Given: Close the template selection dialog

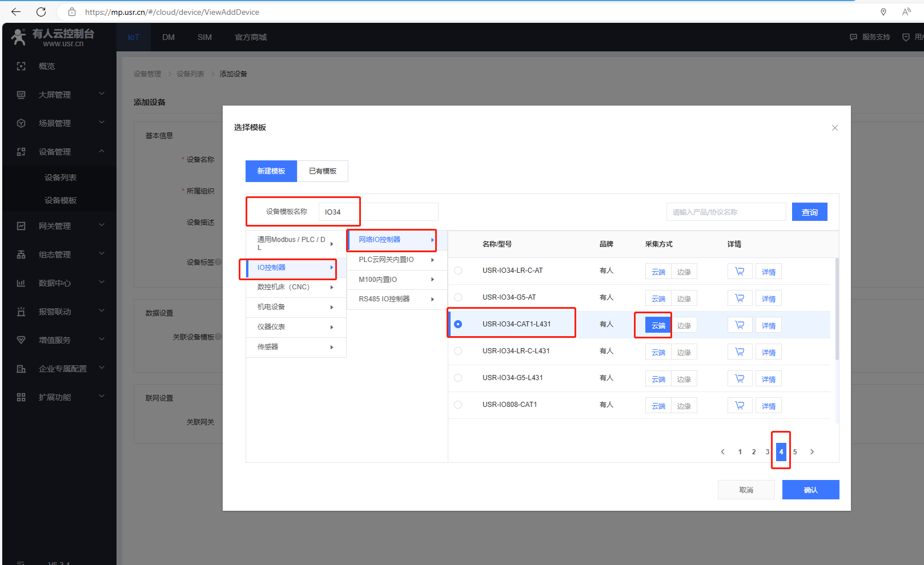Looking at the screenshot, I should 834,128.
